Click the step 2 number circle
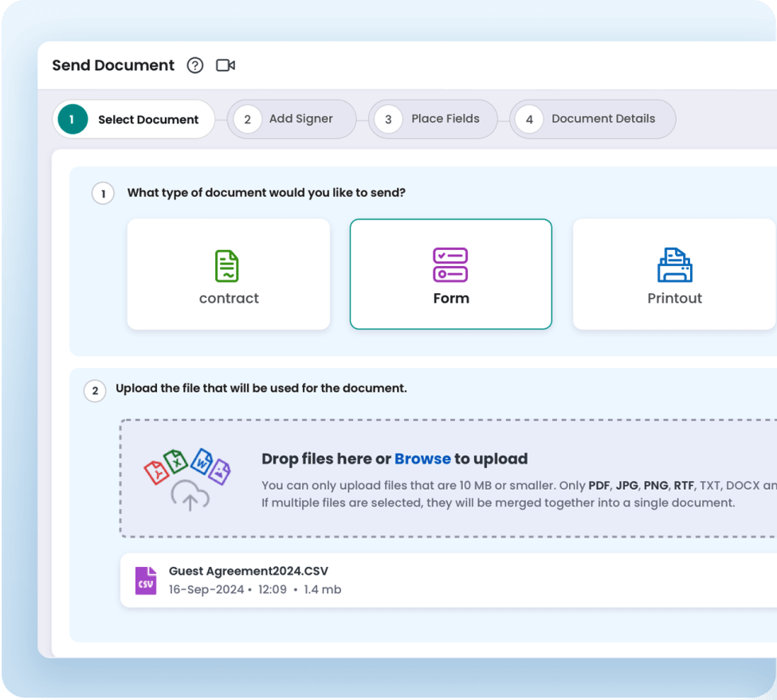This screenshot has height=700, width=777. click(247, 119)
